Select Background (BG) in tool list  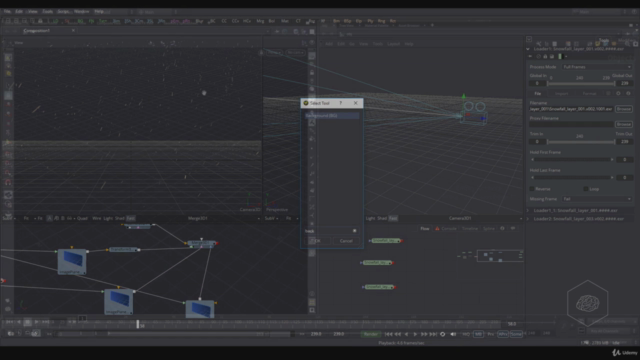(332, 116)
